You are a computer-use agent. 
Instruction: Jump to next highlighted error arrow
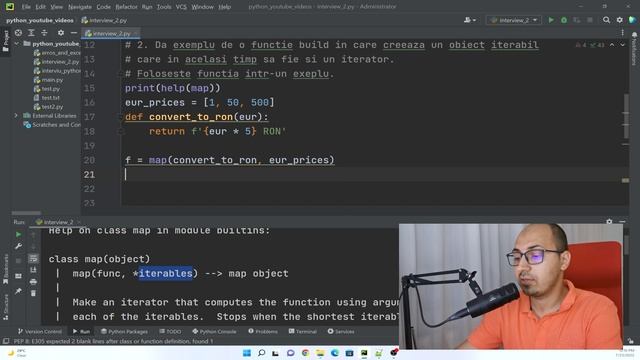coord(622,45)
